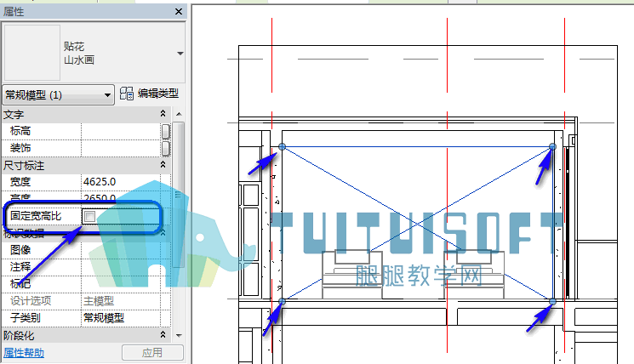The width and height of the screenshot is (634, 364).
Task: Toggle the 固定宽高比 checkbox
Action: [89, 216]
